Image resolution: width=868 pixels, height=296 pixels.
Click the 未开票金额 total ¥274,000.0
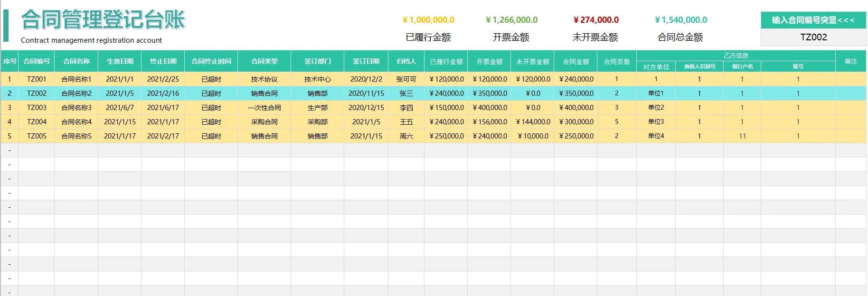(x=596, y=20)
